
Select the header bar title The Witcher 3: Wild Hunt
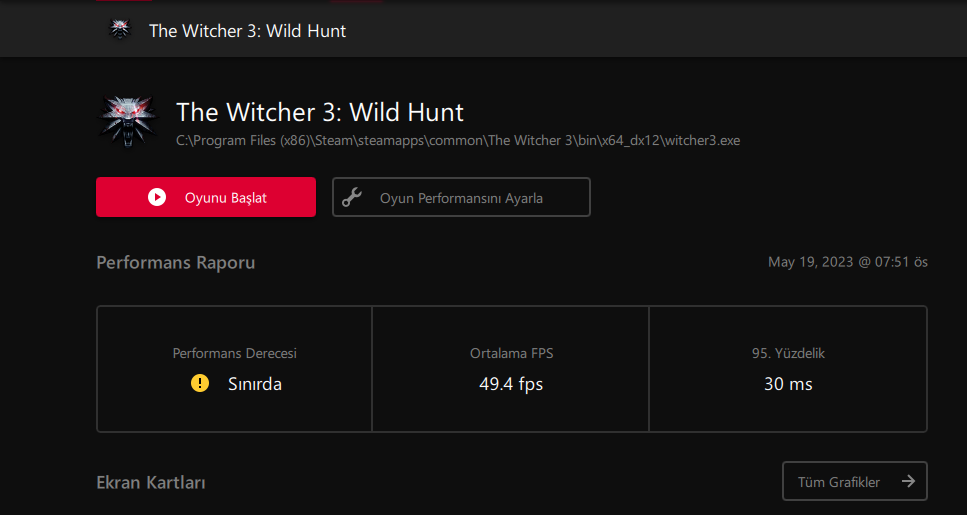247,31
